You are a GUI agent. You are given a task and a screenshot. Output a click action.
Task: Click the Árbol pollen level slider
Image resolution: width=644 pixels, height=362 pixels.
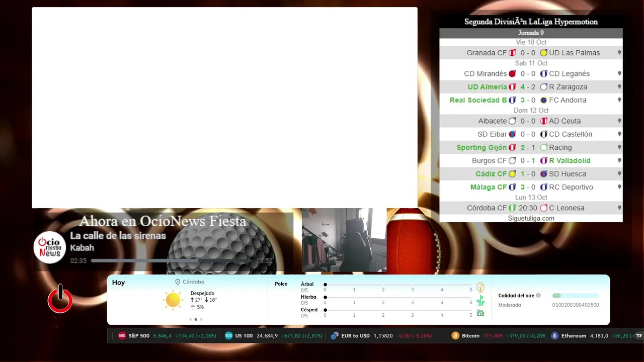tap(398, 285)
